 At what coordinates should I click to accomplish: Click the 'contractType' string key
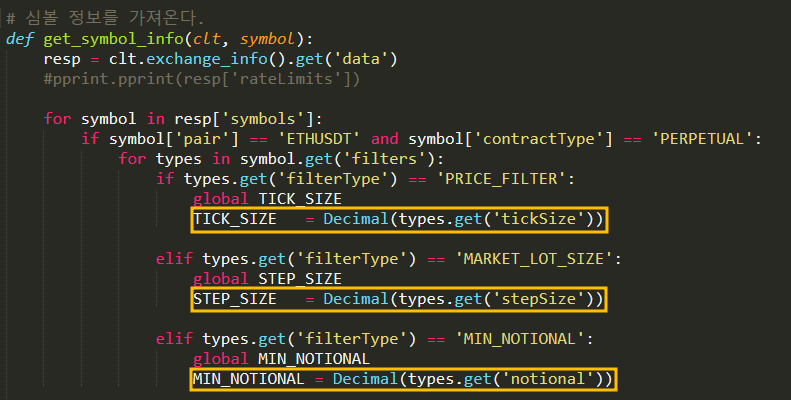click(x=539, y=139)
